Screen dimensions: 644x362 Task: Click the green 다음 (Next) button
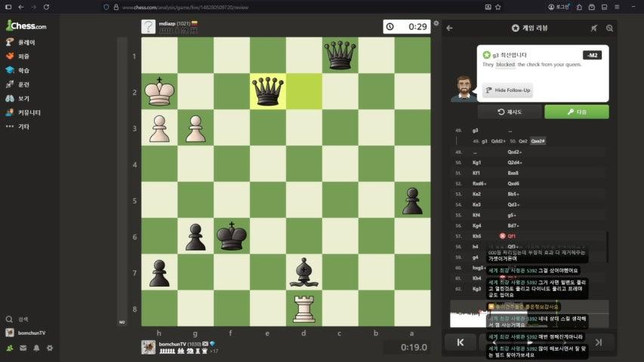577,112
